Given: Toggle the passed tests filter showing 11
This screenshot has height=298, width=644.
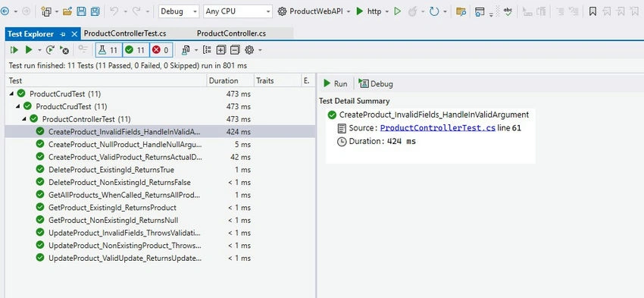Looking at the screenshot, I should click(x=136, y=50).
